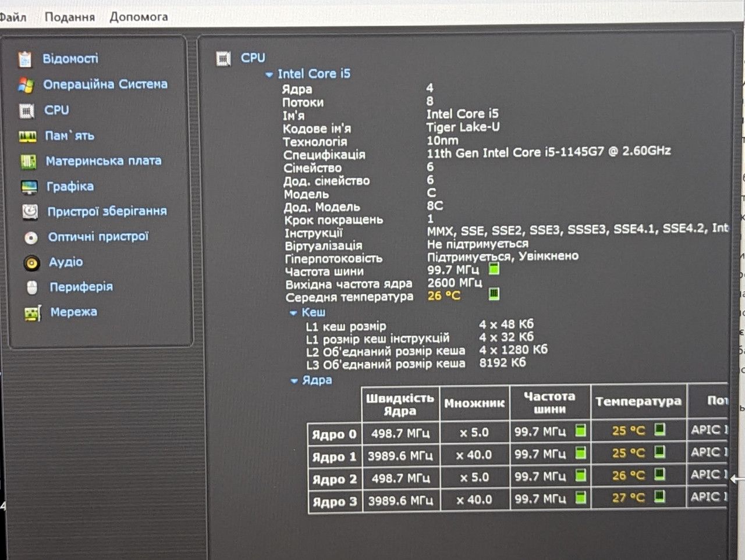
Task: Go to the Периферія section
Action: (81, 287)
